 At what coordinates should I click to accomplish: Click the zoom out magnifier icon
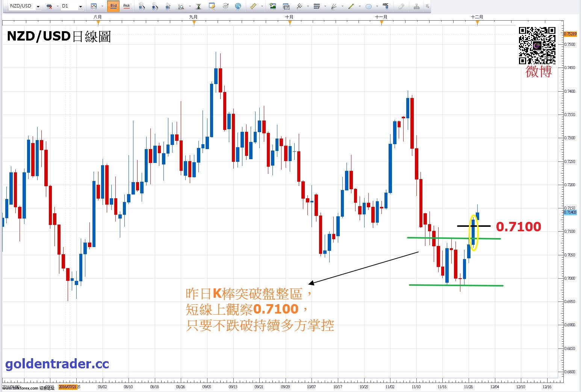155,6
